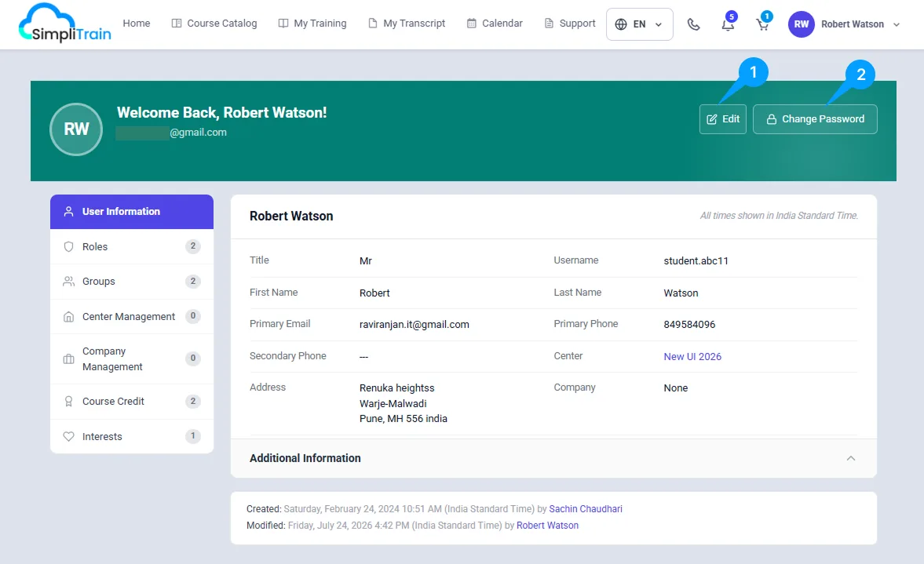This screenshot has height=564, width=924.
Task: Open the Robert Watson modifier link
Action: (547, 525)
